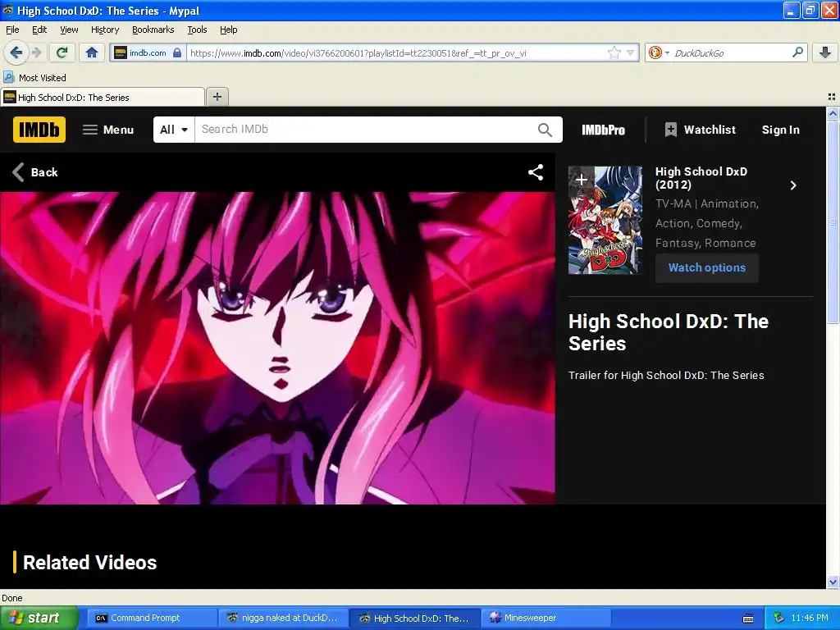
Task: Open the Most Visited bookmarks folder
Action: (34, 78)
